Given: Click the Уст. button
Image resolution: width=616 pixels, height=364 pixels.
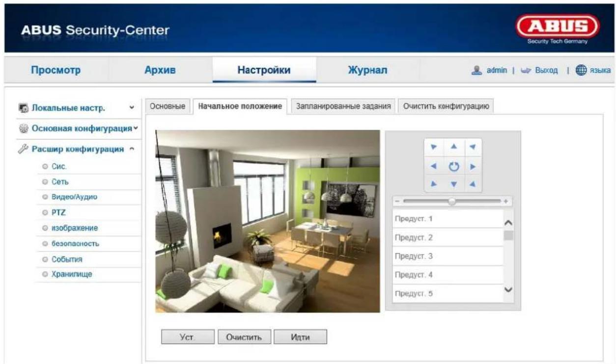Looking at the screenshot, I should click(188, 337).
